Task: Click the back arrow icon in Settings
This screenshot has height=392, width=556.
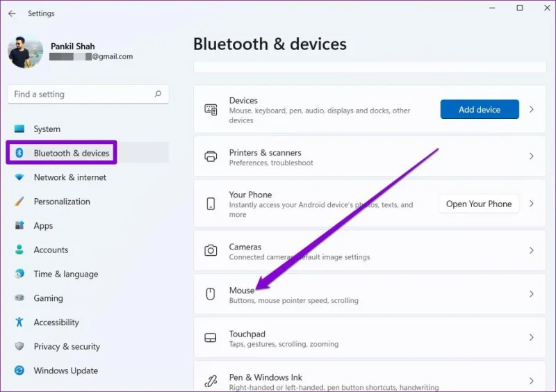Action: click(x=12, y=13)
